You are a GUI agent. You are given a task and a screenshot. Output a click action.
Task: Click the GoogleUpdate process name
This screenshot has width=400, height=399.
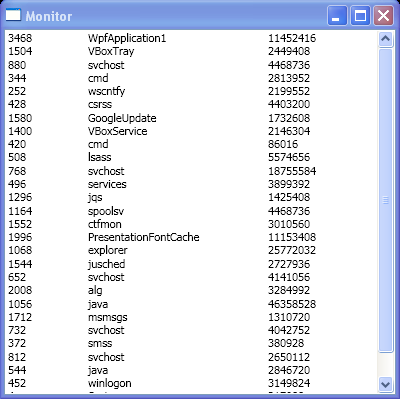click(x=122, y=118)
